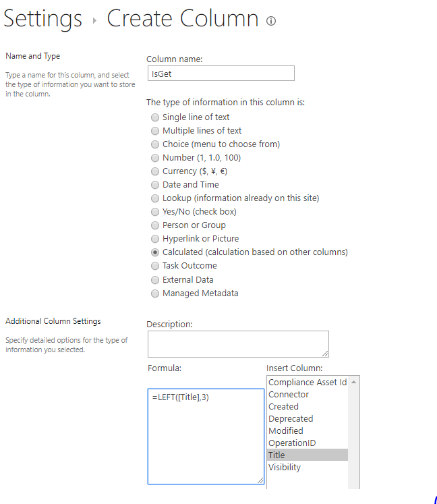Pick the Currency column type

[x=155, y=171]
